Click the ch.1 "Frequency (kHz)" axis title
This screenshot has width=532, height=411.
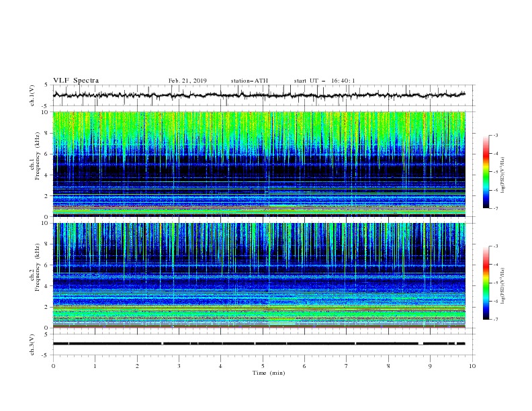(37, 154)
